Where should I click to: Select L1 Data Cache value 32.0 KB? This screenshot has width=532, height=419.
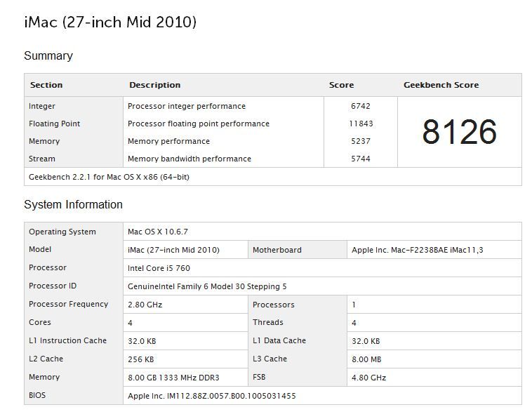(x=366, y=341)
